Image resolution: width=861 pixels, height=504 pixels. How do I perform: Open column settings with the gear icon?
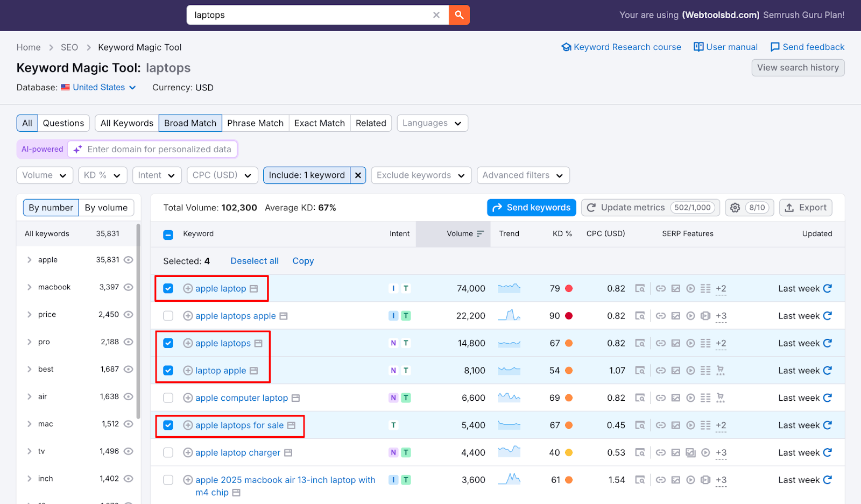pos(735,208)
